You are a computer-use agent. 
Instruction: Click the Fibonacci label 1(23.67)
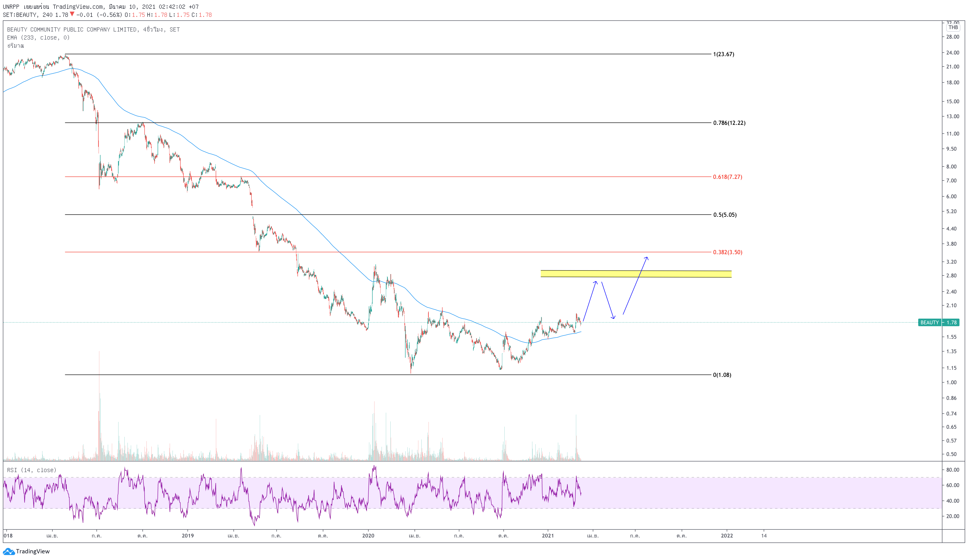click(723, 54)
